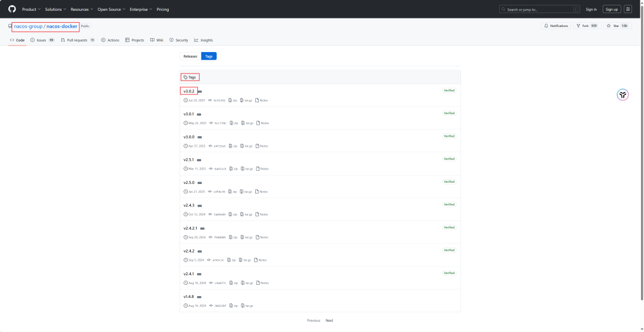Download the zip archive for v2.4.2

[x=231, y=260]
